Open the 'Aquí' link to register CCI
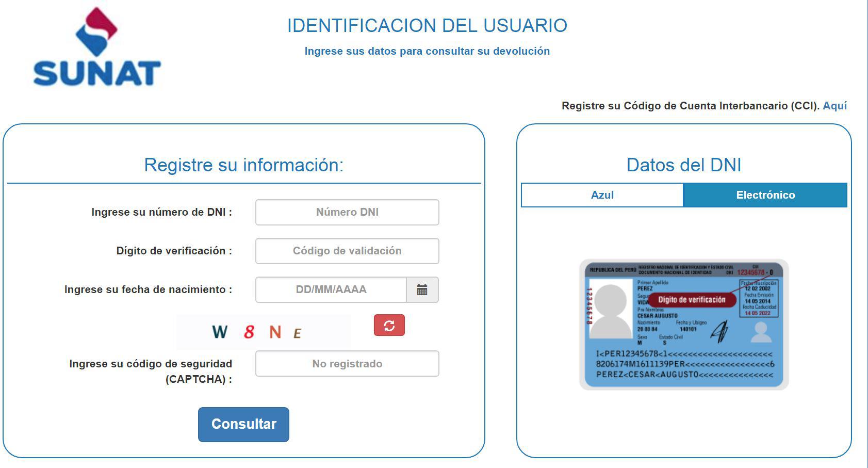 (834, 106)
